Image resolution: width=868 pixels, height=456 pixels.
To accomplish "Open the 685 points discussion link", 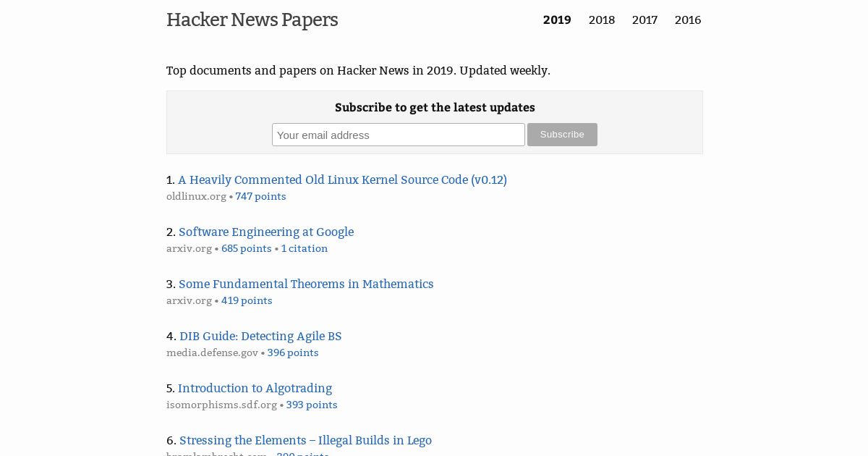I will (247, 248).
